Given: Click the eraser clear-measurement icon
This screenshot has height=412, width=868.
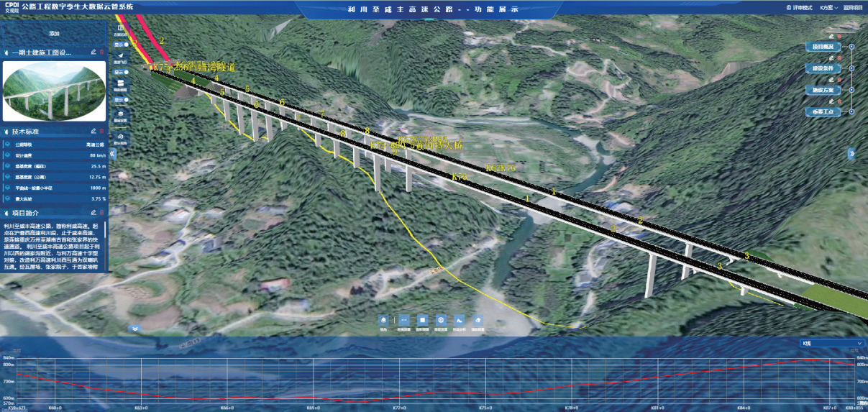Looking at the screenshot, I should point(479,320).
